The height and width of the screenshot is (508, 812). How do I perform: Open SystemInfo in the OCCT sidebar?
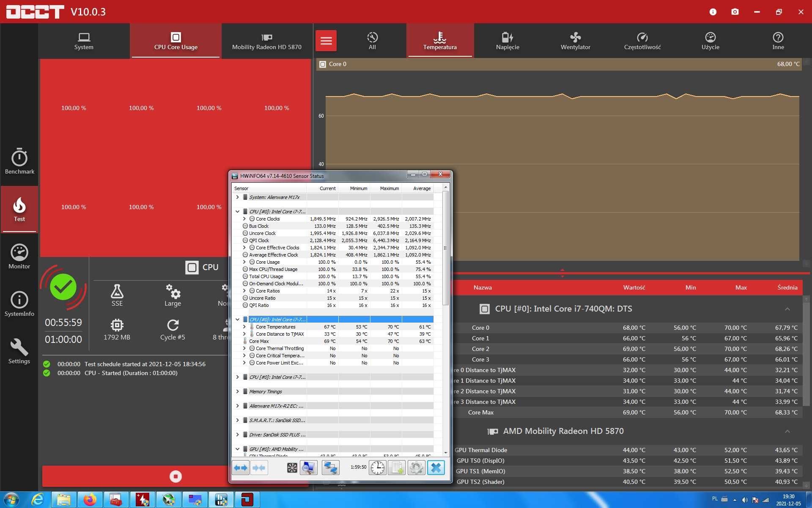click(x=19, y=304)
